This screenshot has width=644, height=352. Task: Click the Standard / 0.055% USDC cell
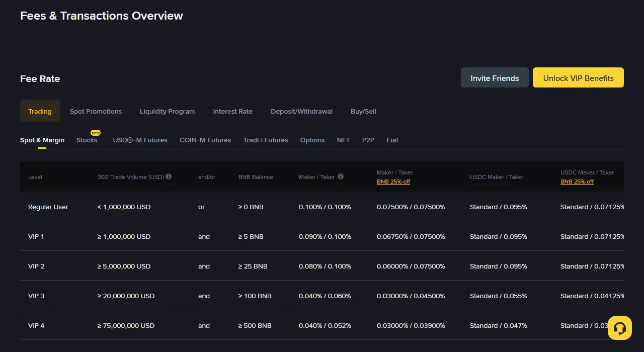pos(499,296)
